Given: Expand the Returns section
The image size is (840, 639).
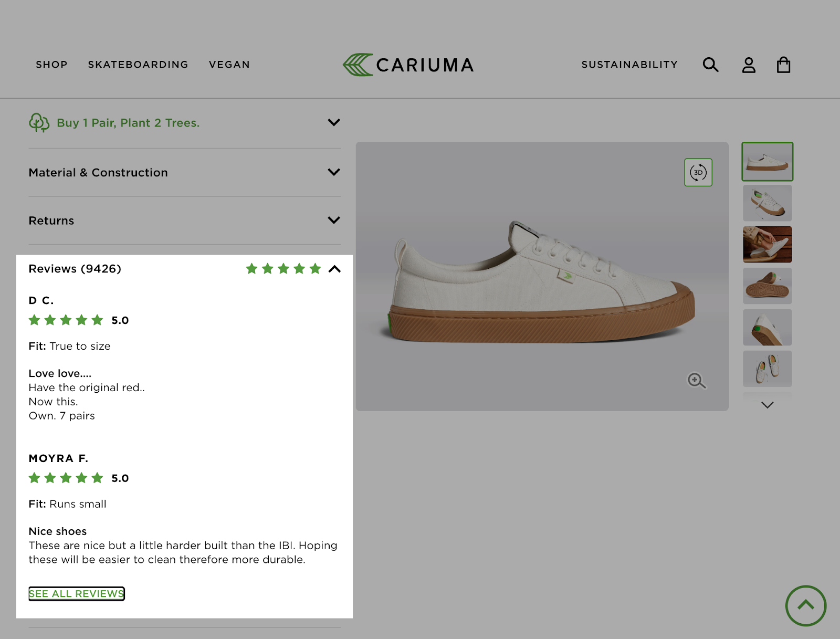Looking at the screenshot, I should (x=334, y=220).
